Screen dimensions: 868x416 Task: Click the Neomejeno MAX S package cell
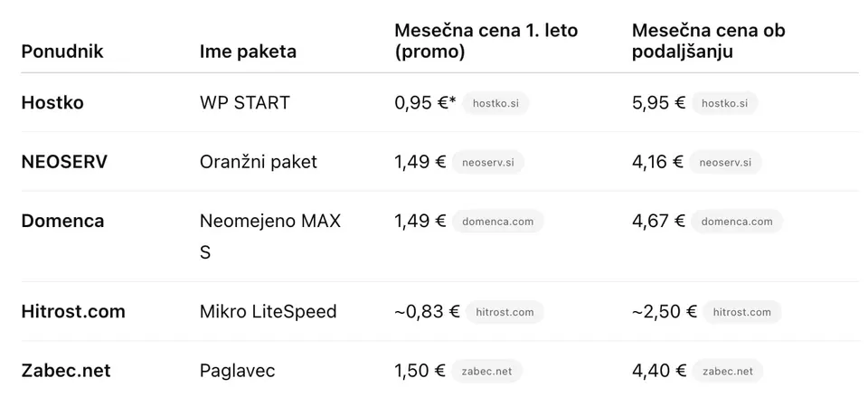pyautogui.click(x=270, y=237)
